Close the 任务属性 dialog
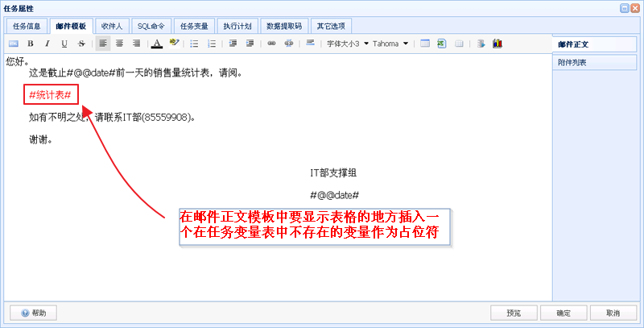Viewport: 644px width, 328px height. (x=635, y=8)
